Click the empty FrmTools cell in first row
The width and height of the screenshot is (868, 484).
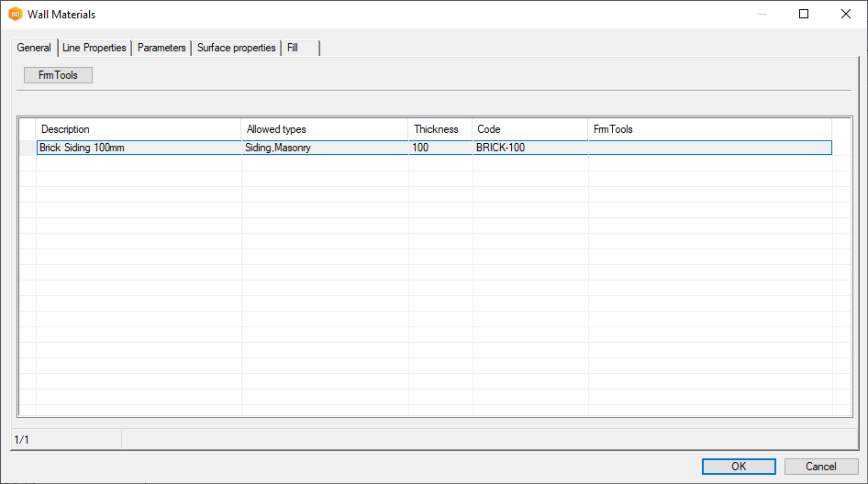[x=709, y=148]
